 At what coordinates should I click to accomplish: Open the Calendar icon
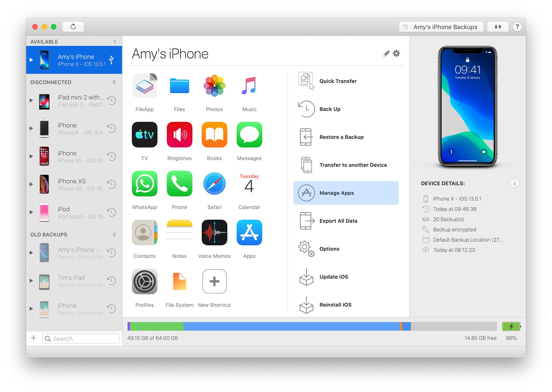click(x=249, y=183)
